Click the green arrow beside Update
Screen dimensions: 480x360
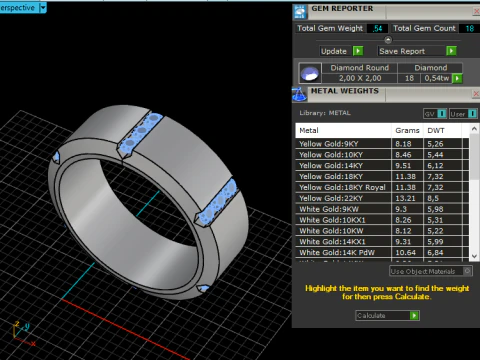pyautogui.click(x=358, y=51)
